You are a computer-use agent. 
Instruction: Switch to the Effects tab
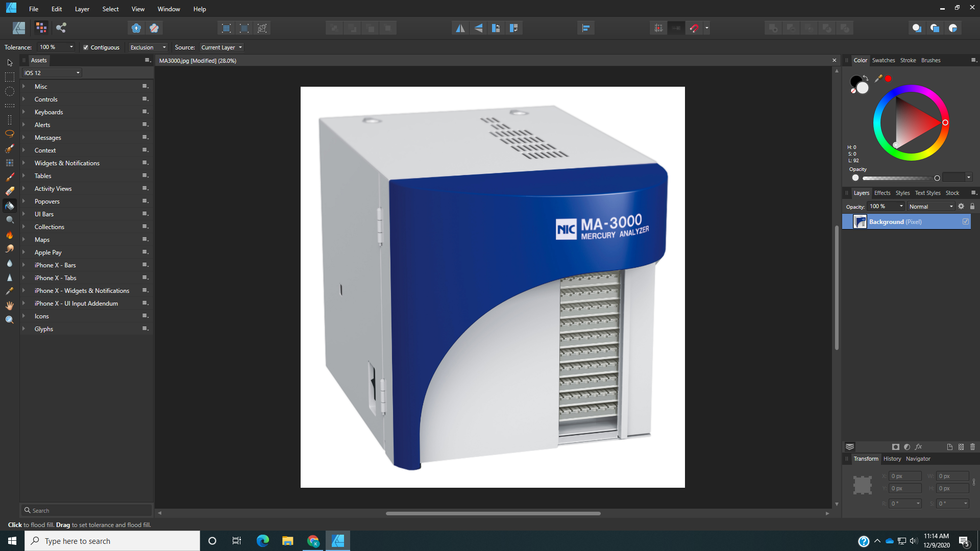point(882,193)
